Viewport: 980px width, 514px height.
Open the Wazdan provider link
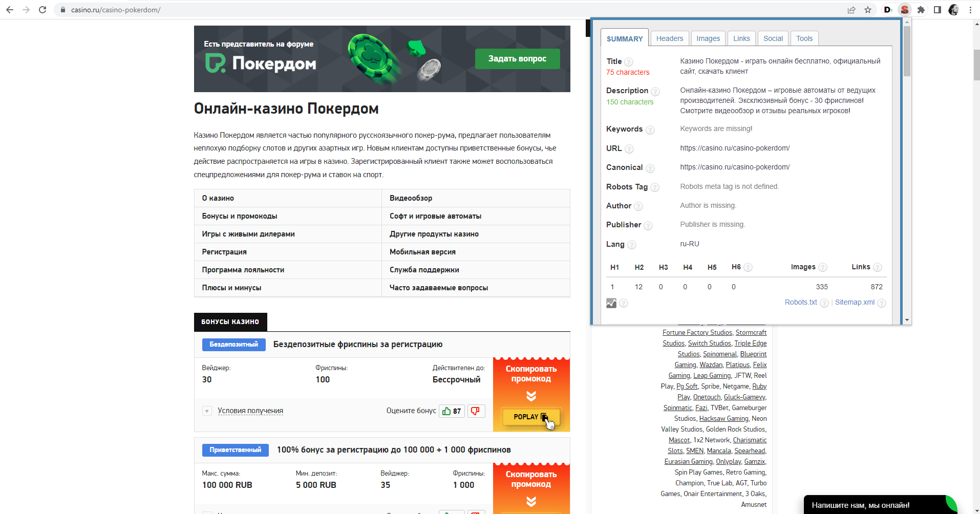(x=711, y=365)
